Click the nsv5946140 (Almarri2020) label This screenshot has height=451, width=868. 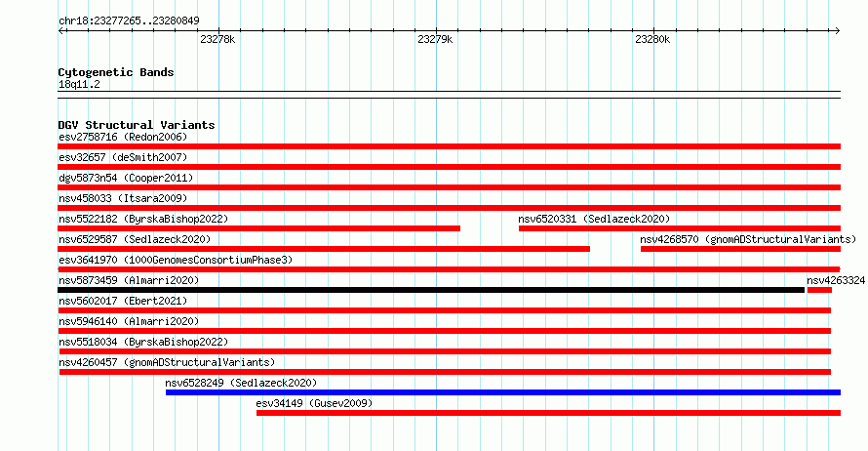click(x=129, y=321)
